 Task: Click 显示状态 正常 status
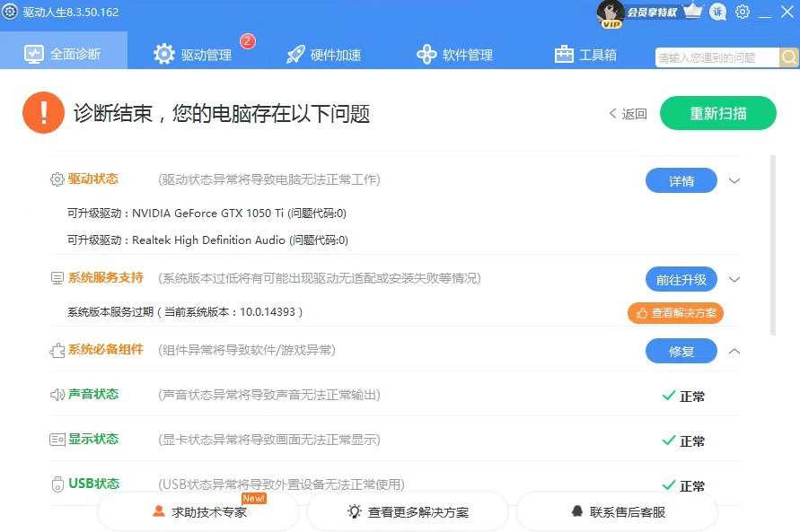point(683,440)
